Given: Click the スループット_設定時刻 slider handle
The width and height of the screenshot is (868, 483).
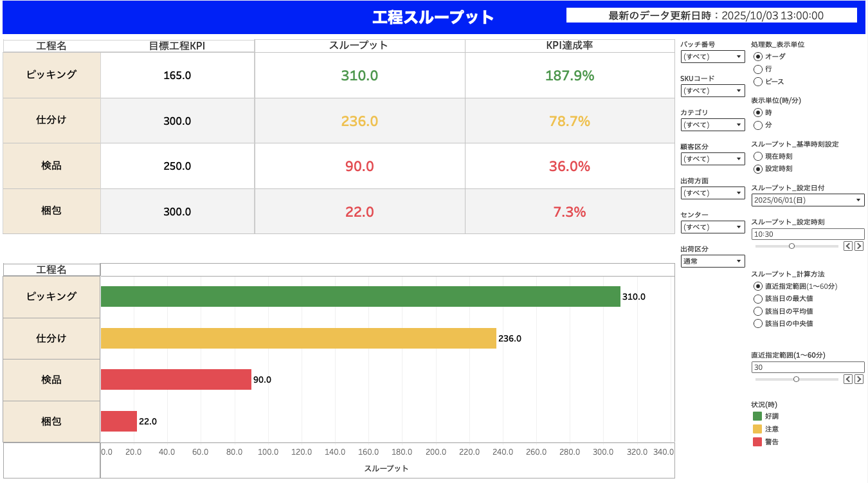Looking at the screenshot, I should [791, 246].
